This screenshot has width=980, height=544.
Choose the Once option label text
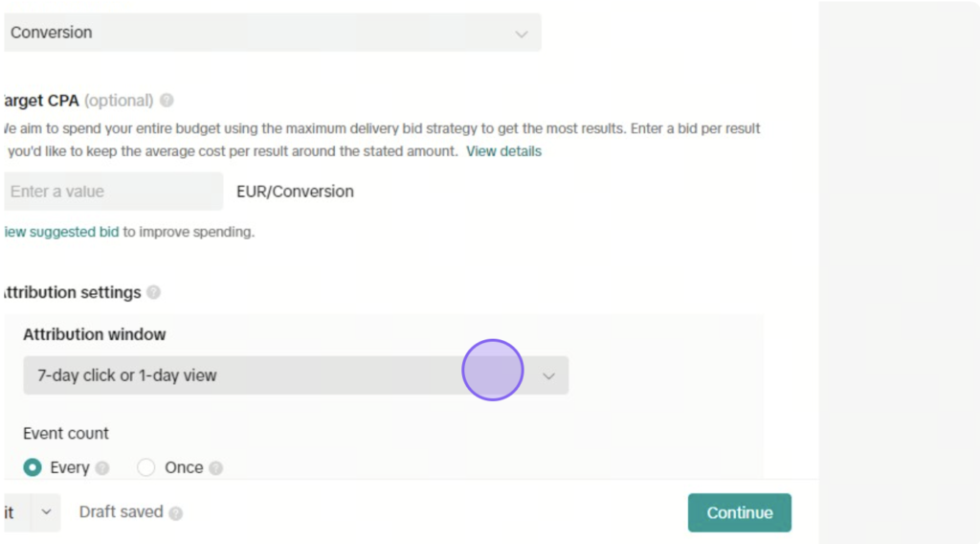[184, 467]
